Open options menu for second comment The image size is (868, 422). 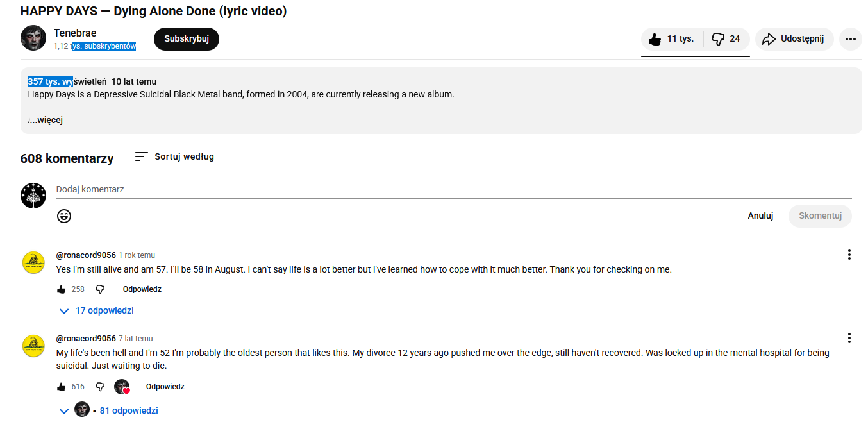point(849,339)
